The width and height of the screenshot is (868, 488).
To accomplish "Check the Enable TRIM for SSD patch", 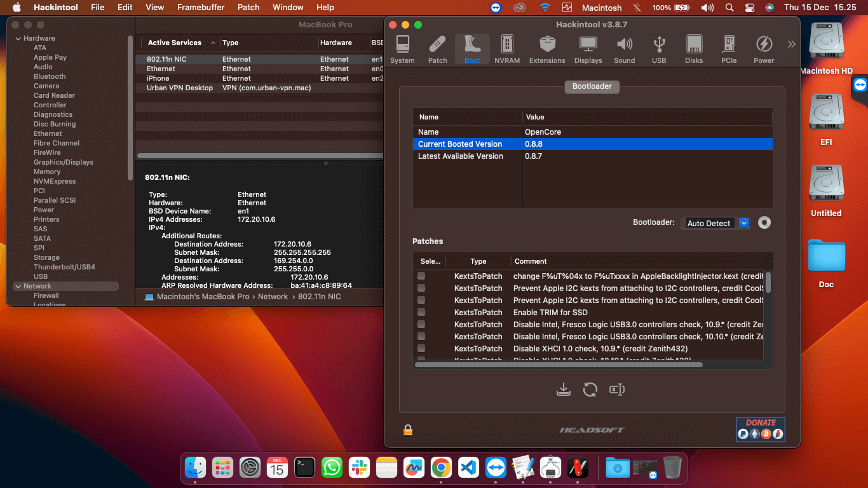I will (421, 312).
